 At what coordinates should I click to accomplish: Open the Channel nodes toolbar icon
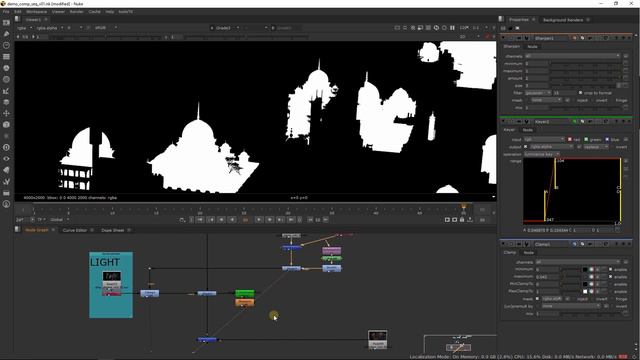click(6, 57)
